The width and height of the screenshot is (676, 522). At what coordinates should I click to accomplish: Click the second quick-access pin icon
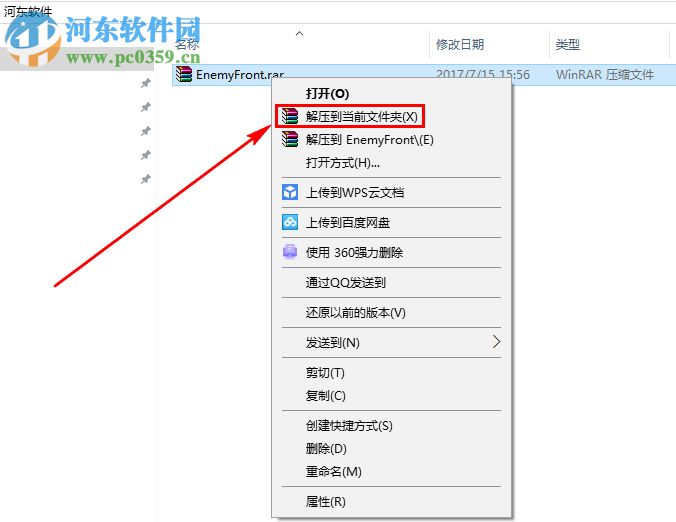pos(146,107)
